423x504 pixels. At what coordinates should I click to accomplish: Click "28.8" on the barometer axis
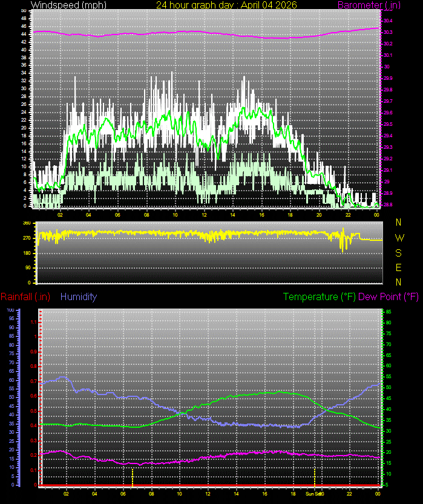388,205
